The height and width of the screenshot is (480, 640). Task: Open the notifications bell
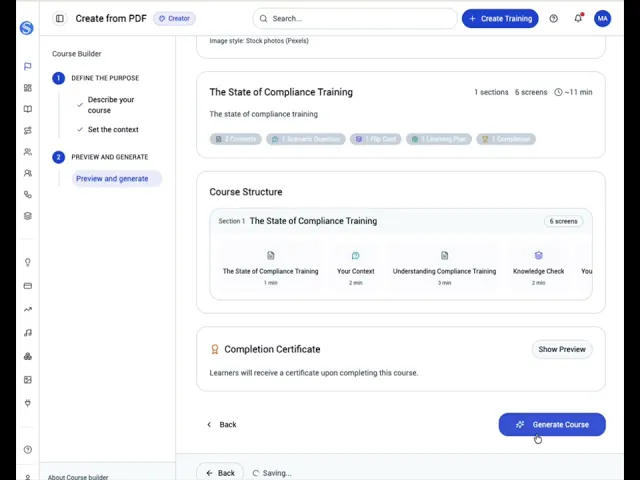(x=578, y=18)
